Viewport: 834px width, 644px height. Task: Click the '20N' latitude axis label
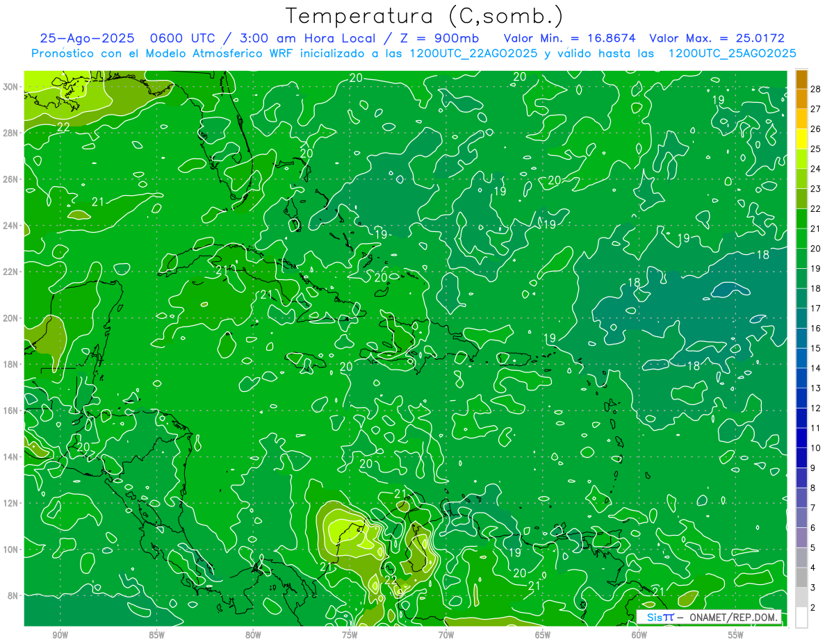[x=10, y=318]
